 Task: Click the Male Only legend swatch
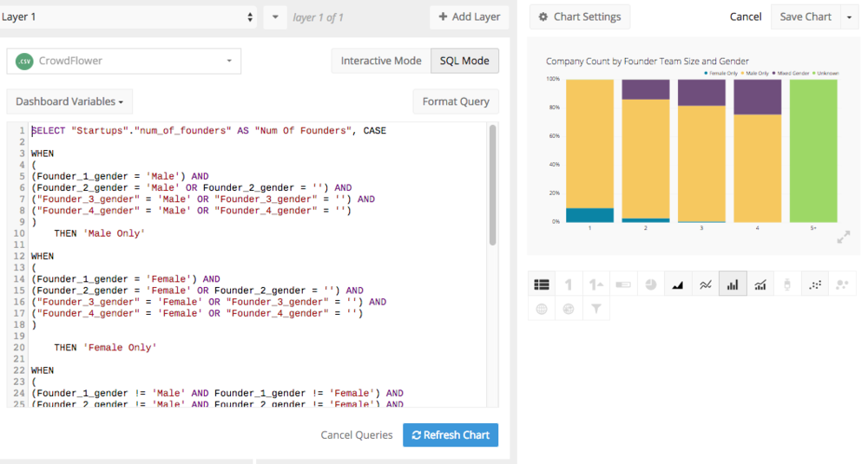pos(742,73)
